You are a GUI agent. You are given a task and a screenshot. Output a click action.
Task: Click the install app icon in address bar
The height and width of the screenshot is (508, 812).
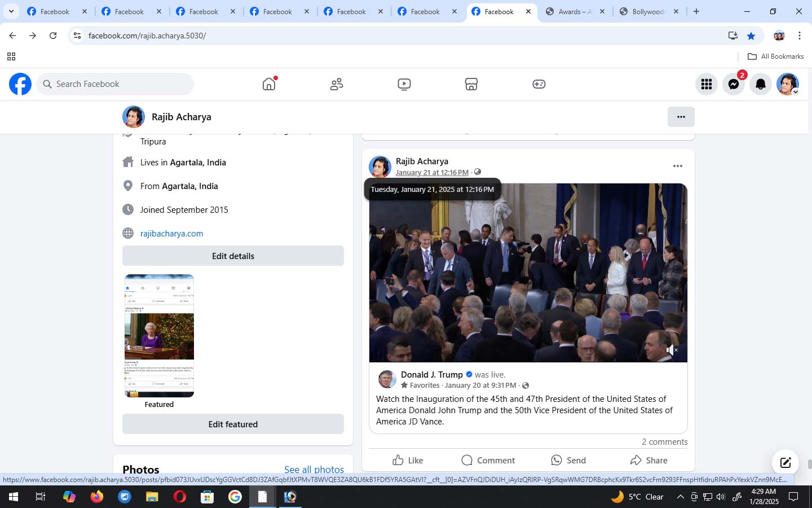click(733, 36)
